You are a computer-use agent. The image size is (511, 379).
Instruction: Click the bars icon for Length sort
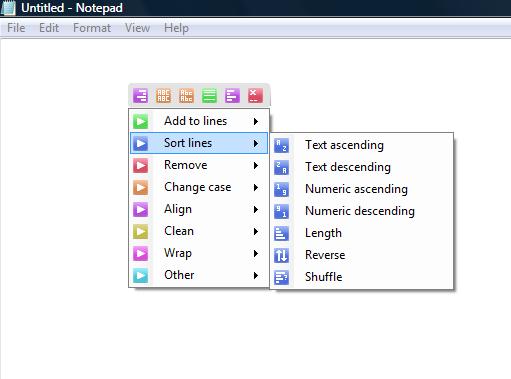[281, 234]
